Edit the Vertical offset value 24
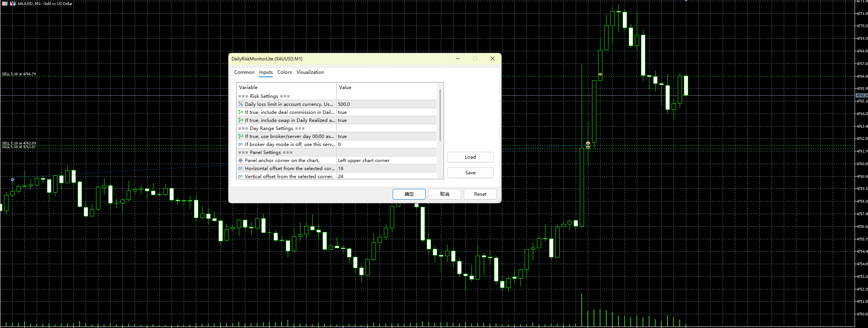Screen dimensions: 868x328 [387, 176]
